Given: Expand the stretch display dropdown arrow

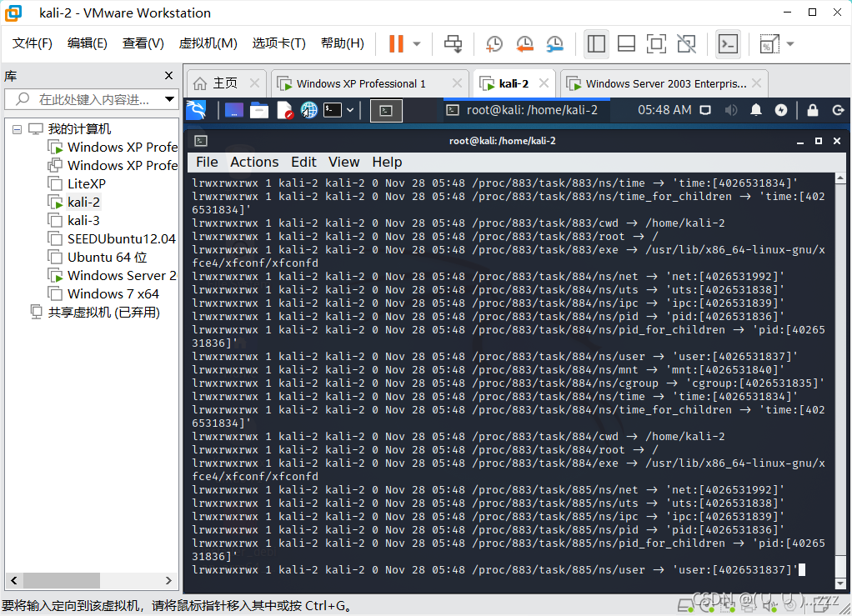Looking at the screenshot, I should pos(790,43).
